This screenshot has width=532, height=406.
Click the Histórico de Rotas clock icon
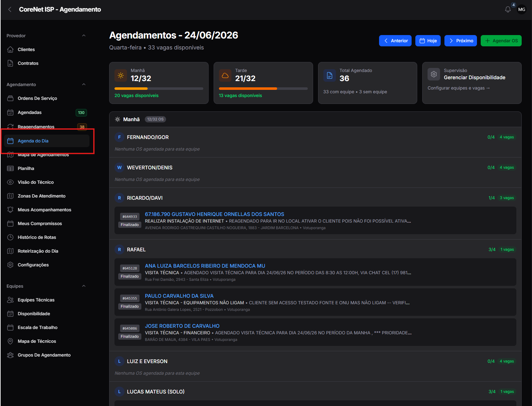[x=10, y=237]
